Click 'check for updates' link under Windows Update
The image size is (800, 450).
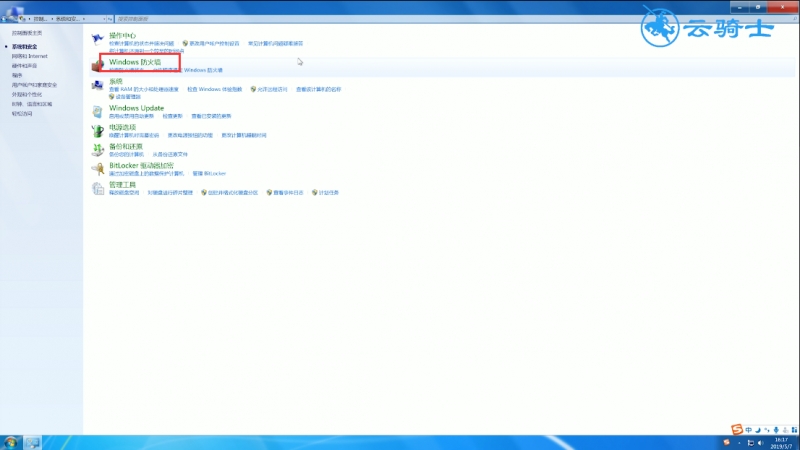172,116
